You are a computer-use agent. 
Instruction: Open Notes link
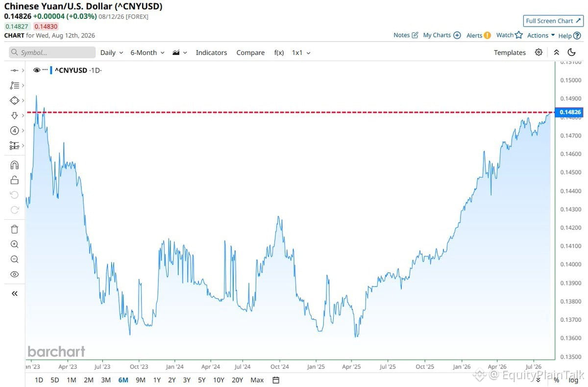pyautogui.click(x=406, y=35)
